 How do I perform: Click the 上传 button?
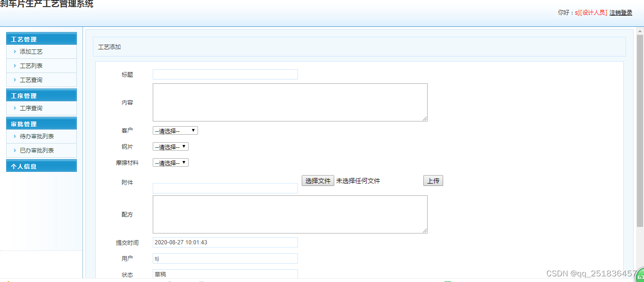(x=433, y=181)
